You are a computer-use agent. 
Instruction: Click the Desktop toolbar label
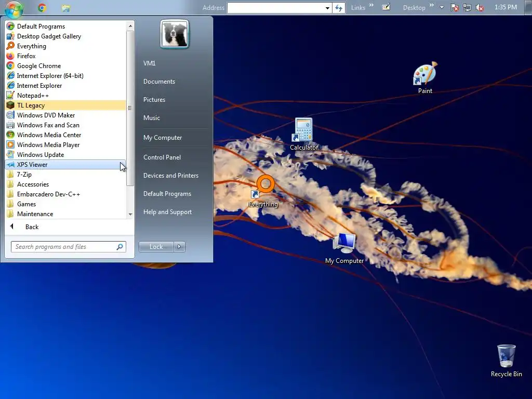click(x=414, y=8)
